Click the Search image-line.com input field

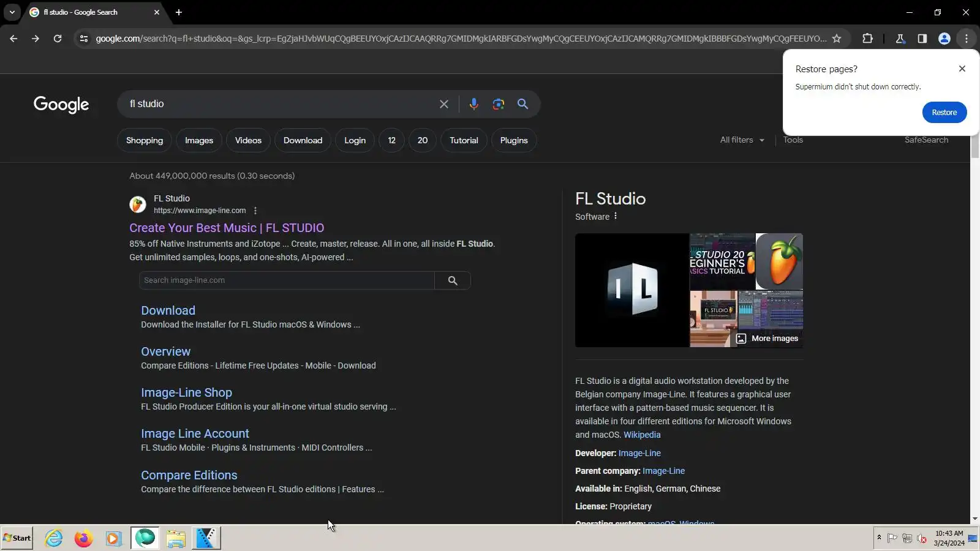pos(287,280)
